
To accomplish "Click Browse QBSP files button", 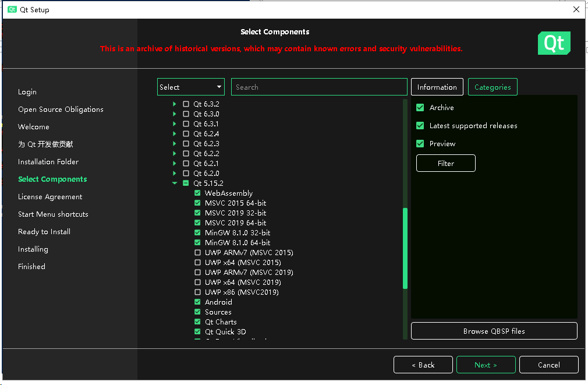I will click(494, 331).
